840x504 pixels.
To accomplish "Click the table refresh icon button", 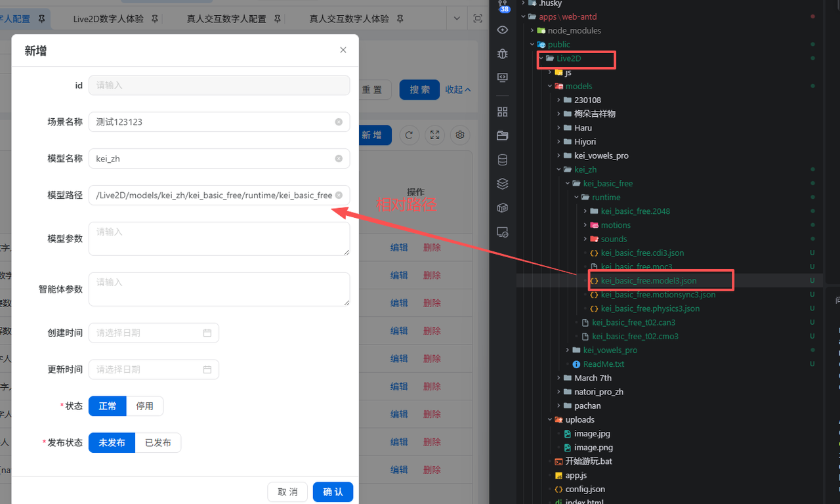I will 409,135.
